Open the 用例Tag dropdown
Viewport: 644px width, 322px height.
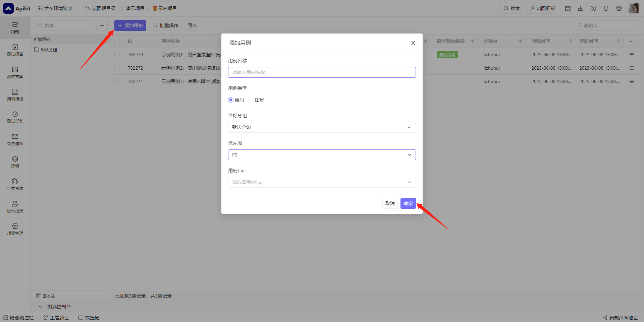(322, 182)
